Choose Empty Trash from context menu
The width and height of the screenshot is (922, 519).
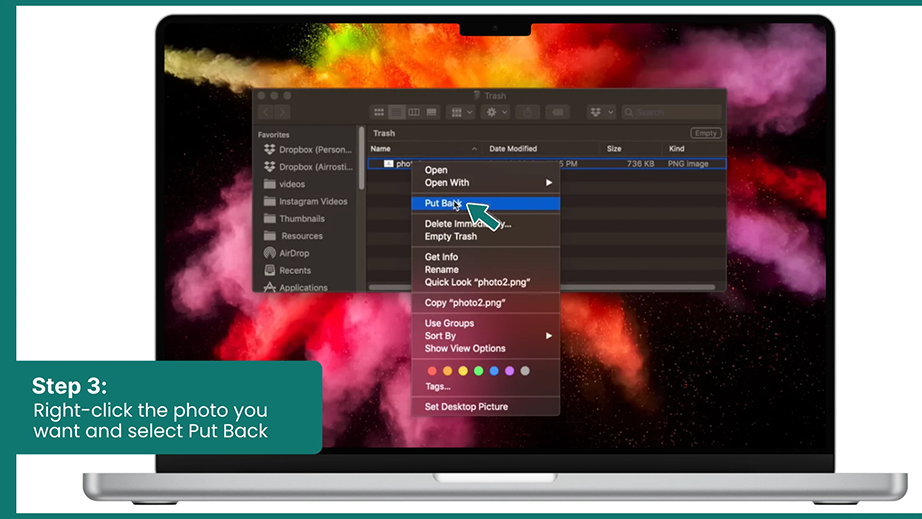pos(486,236)
